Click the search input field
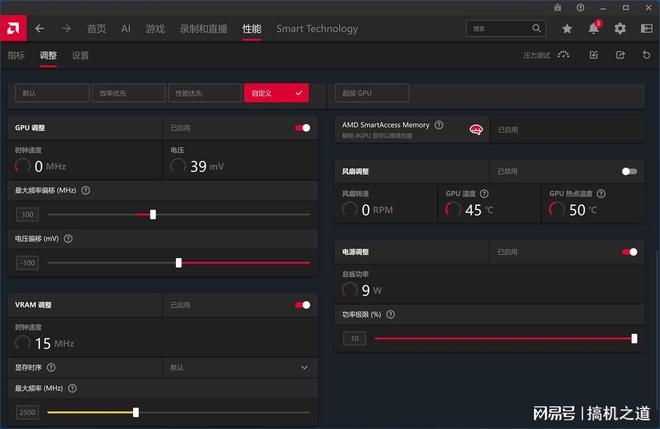 (506, 28)
